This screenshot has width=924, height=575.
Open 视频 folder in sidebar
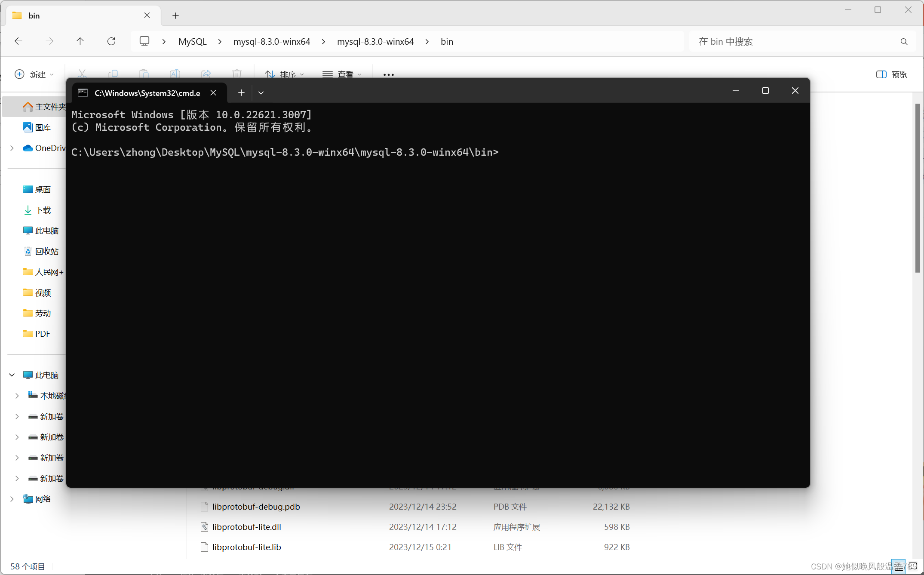[x=37, y=292]
